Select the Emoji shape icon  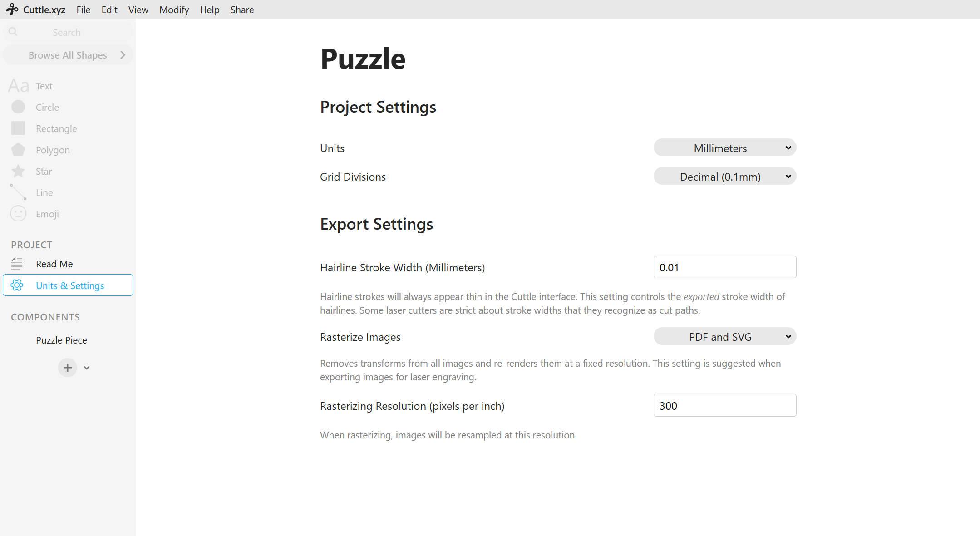(x=18, y=214)
